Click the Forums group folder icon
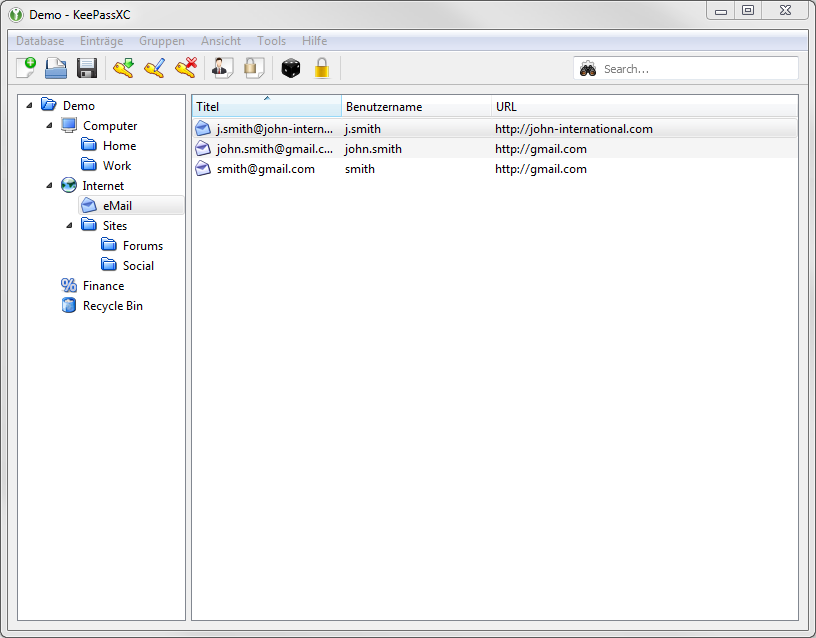Viewport: 816px width, 638px height. click(109, 245)
